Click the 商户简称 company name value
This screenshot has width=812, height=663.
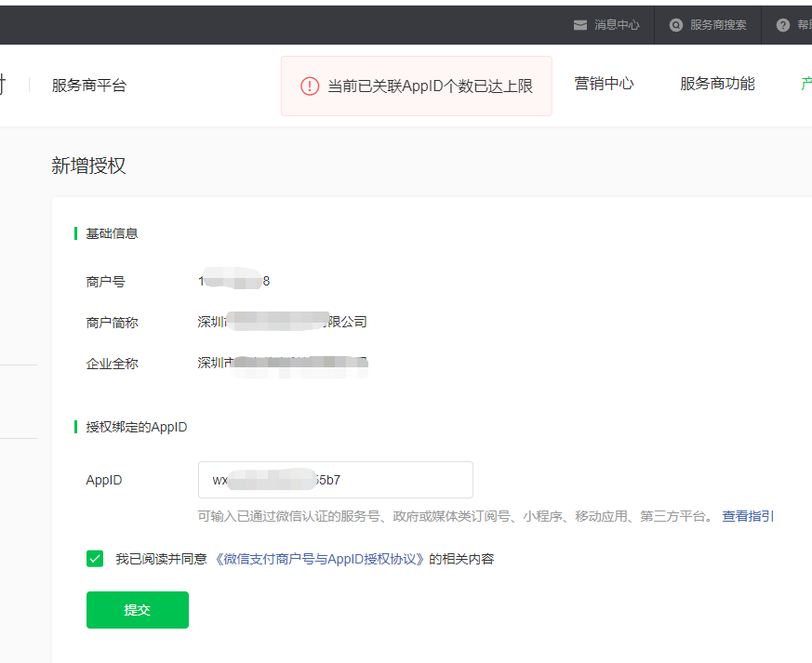[282, 322]
